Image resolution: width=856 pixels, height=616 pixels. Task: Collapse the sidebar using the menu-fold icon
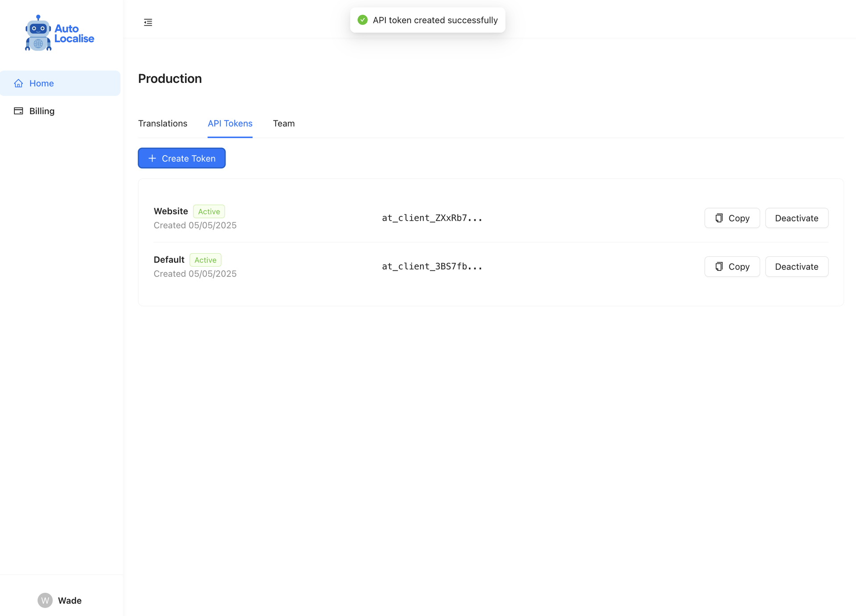coord(148,22)
